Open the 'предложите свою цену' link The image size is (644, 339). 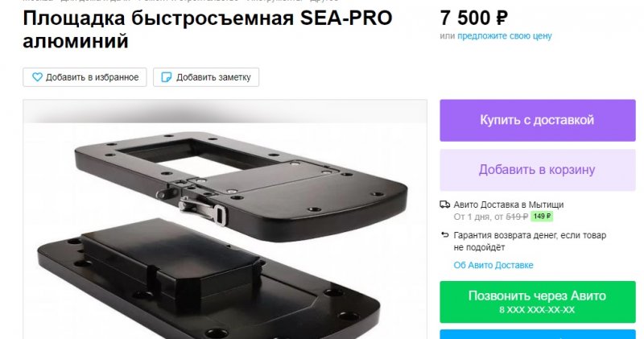click(x=505, y=36)
